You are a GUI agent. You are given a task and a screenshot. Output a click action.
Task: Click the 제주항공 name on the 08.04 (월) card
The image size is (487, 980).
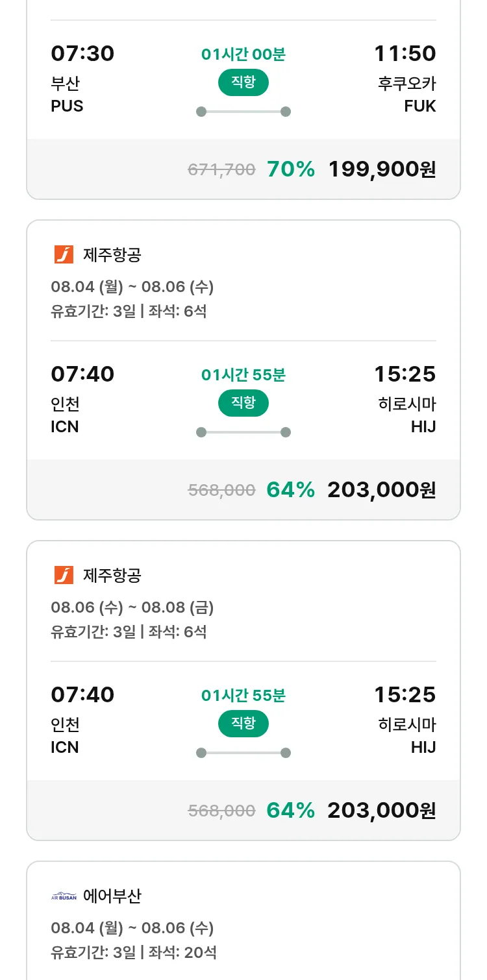112,254
